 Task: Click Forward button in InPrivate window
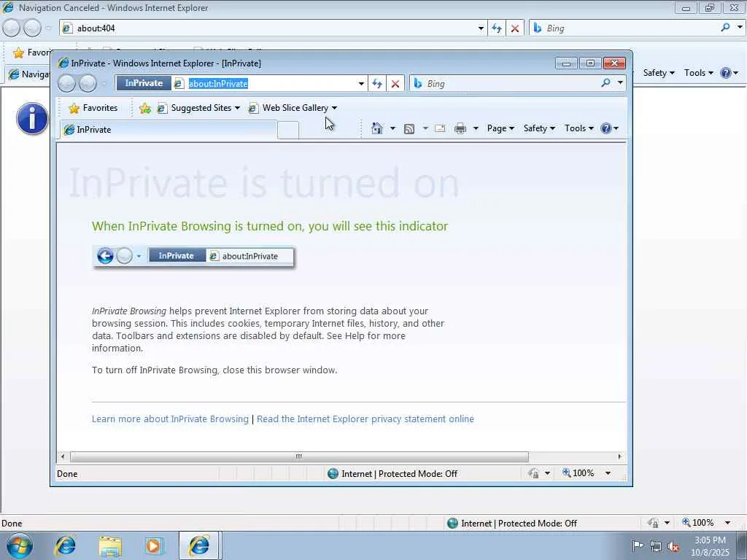pos(88,83)
